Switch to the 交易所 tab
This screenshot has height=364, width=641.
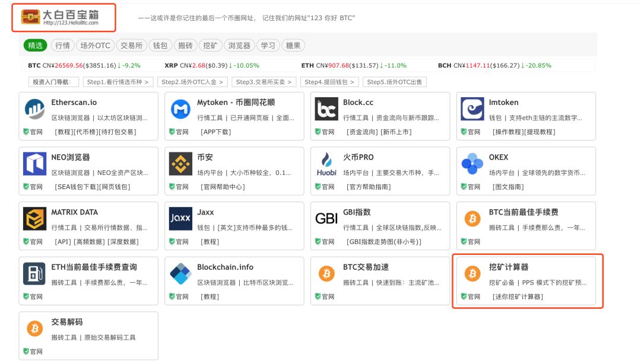[x=131, y=45]
